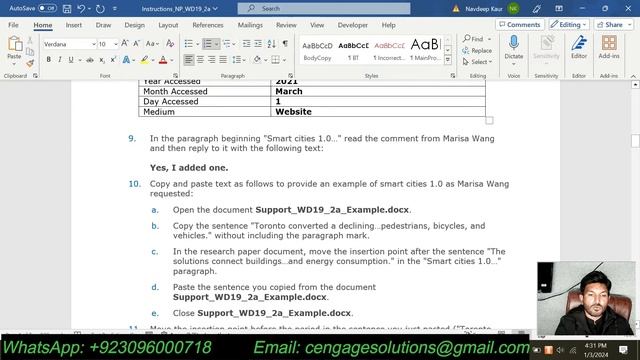Open the Layout tab
Image resolution: width=640 pixels, height=360 pixels.
(x=168, y=25)
